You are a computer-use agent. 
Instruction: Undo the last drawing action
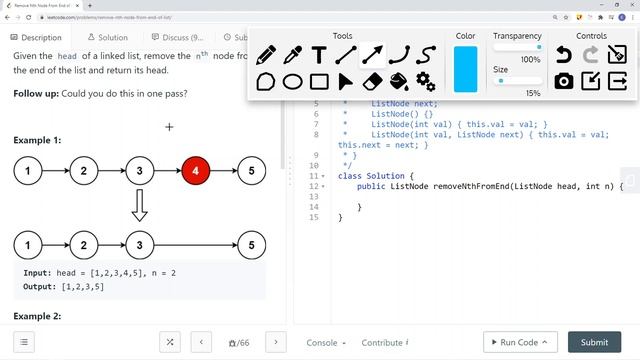click(564, 55)
